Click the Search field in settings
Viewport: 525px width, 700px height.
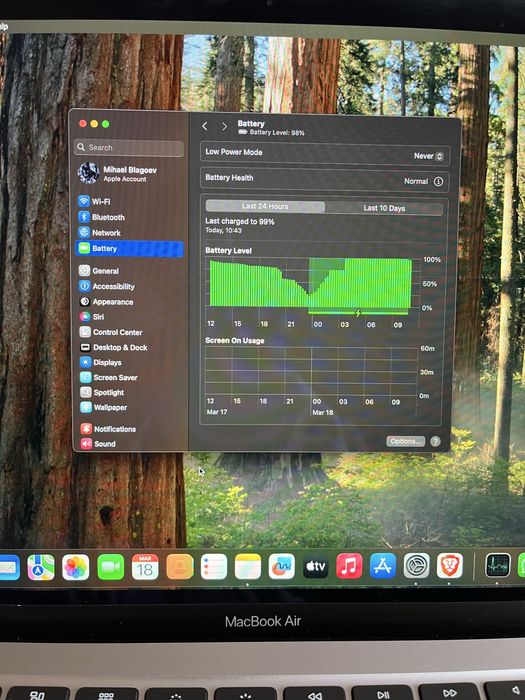(129, 147)
